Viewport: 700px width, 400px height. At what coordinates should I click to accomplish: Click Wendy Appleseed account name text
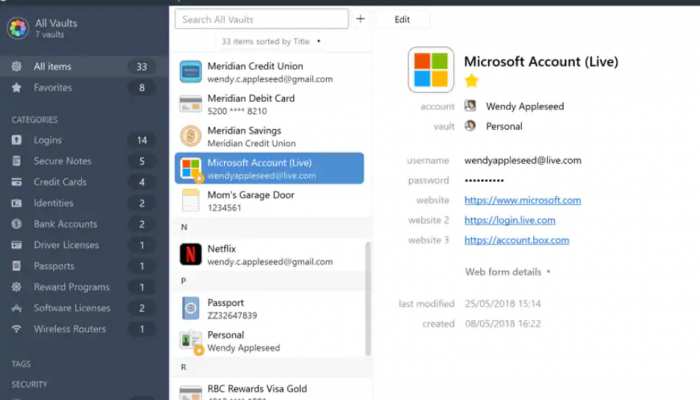(x=525, y=106)
